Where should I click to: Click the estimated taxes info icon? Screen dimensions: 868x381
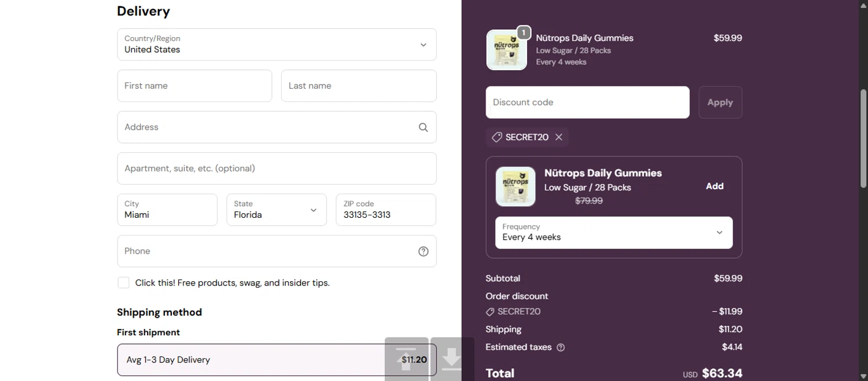coord(560,347)
